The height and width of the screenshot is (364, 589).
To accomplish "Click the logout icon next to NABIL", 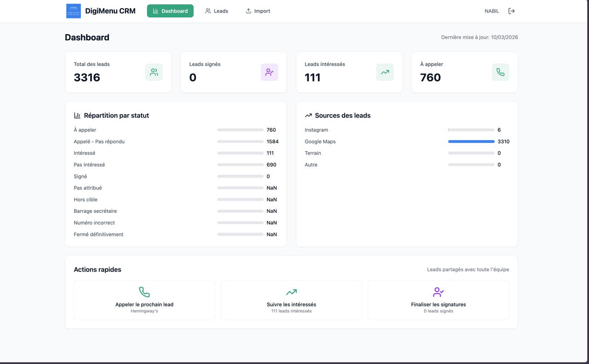I will click(x=511, y=11).
